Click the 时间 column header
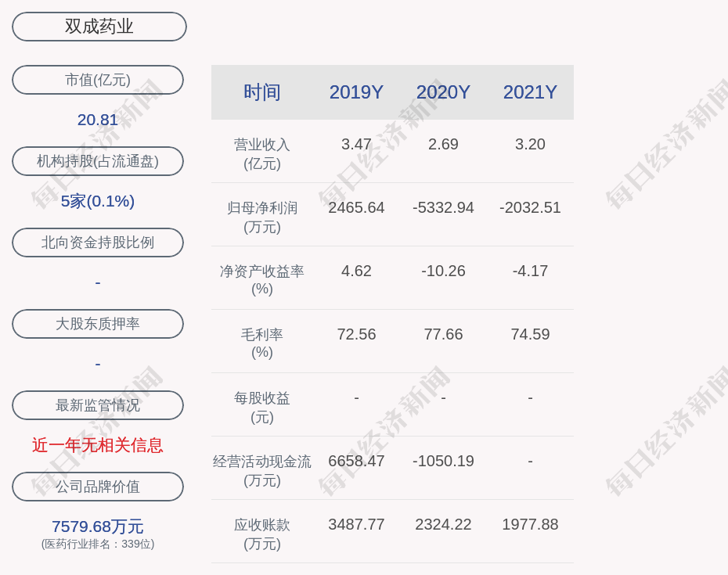728x575 pixels. (x=262, y=92)
